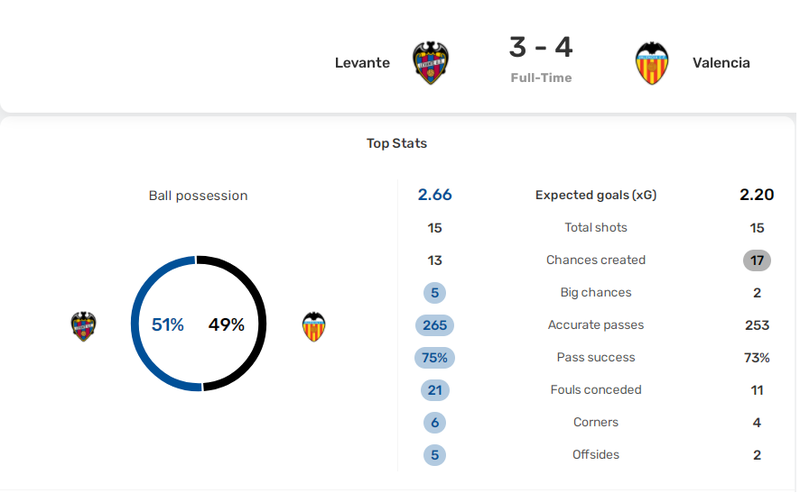Click the highlighted 17 chances created badge
This screenshot has width=800, height=493.
757,260
